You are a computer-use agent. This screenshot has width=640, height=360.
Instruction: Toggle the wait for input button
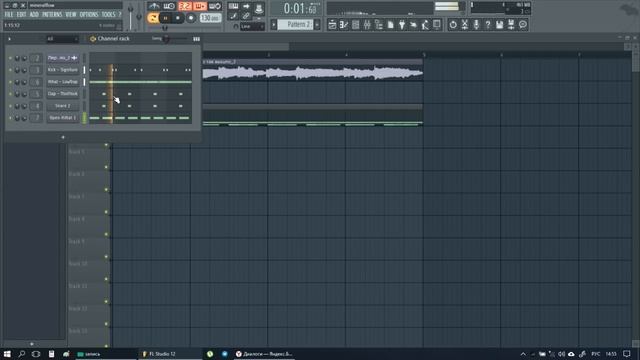point(169,6)
